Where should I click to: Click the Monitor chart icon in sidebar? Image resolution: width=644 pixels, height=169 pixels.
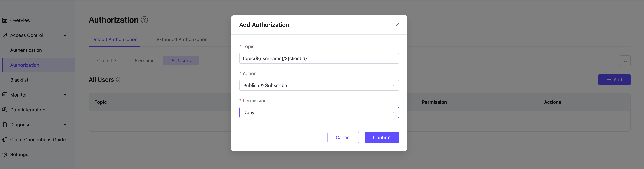(5, 95)
